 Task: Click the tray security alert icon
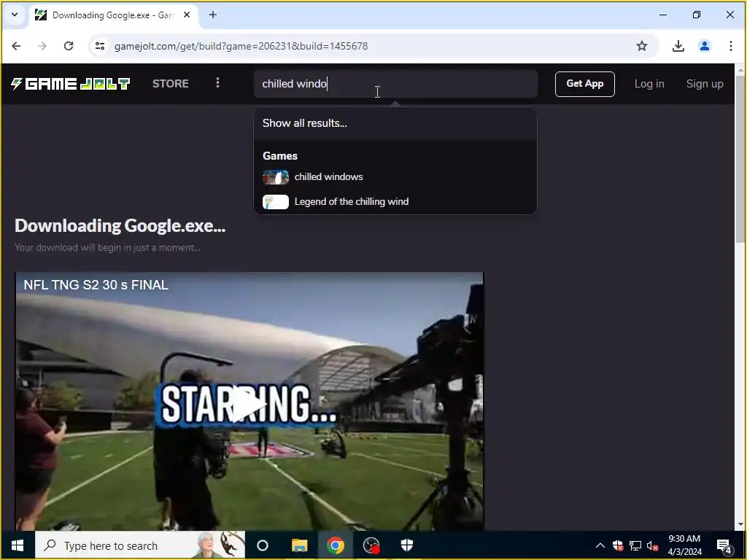click(x=618, y=545)
